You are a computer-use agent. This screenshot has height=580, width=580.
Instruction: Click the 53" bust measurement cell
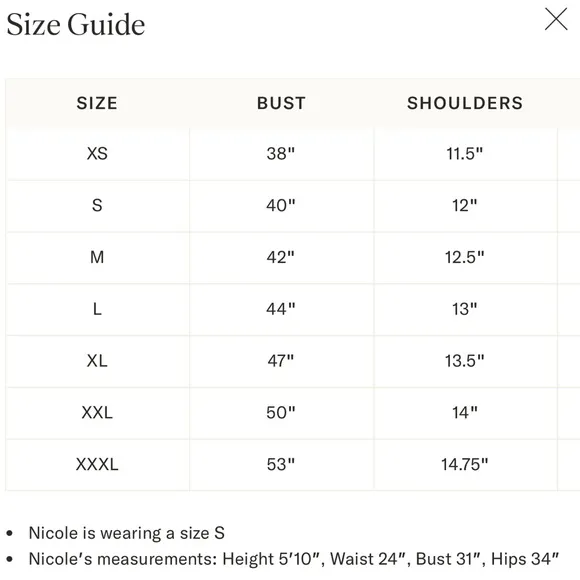click(x=281, y=464)
